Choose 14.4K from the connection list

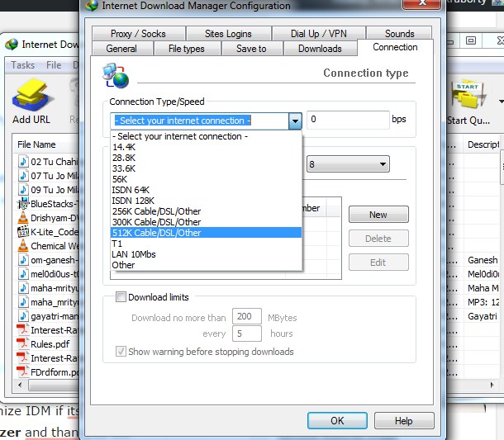point(206,147)
